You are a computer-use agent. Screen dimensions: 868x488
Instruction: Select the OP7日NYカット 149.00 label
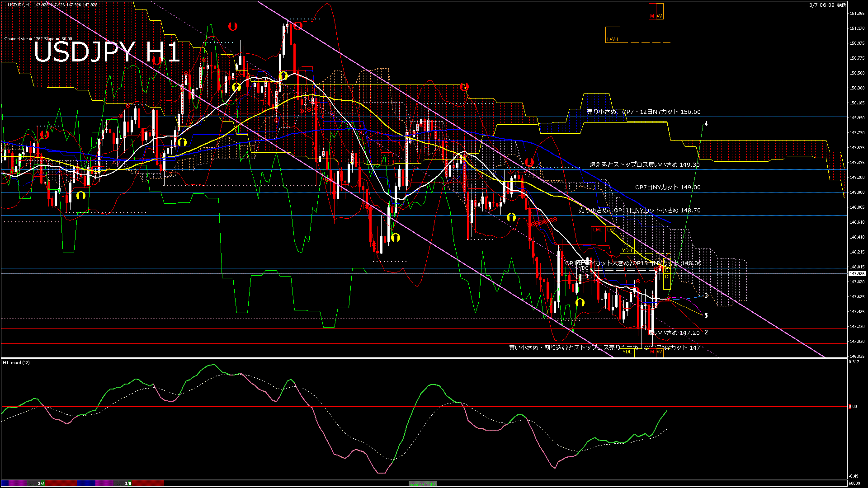click(x=668, y=187)
